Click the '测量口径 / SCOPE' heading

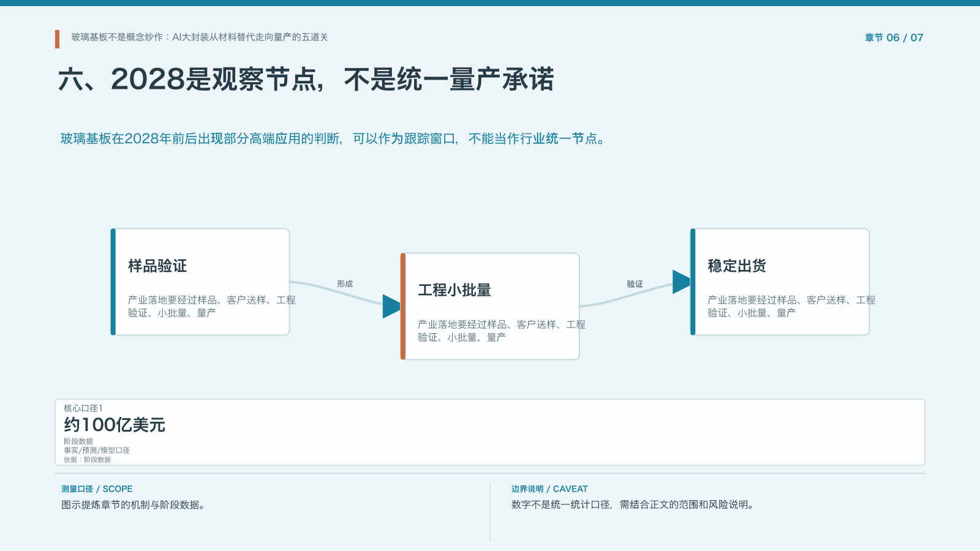click(97, 489)
